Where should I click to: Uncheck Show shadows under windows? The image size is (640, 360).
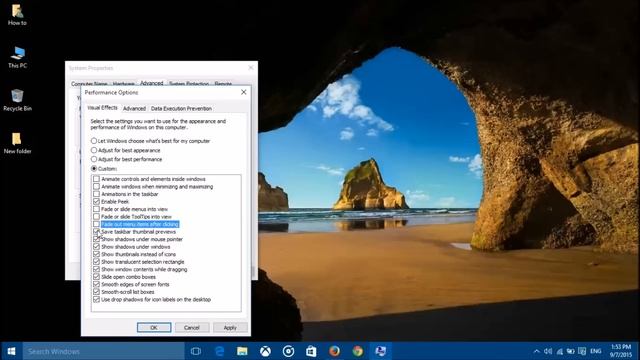(x=96, y=247)
